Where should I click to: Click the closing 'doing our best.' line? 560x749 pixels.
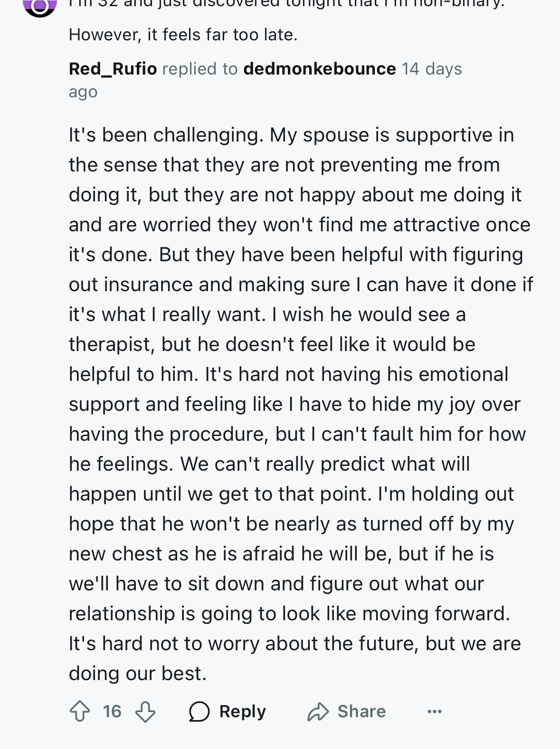pos(138,673)
